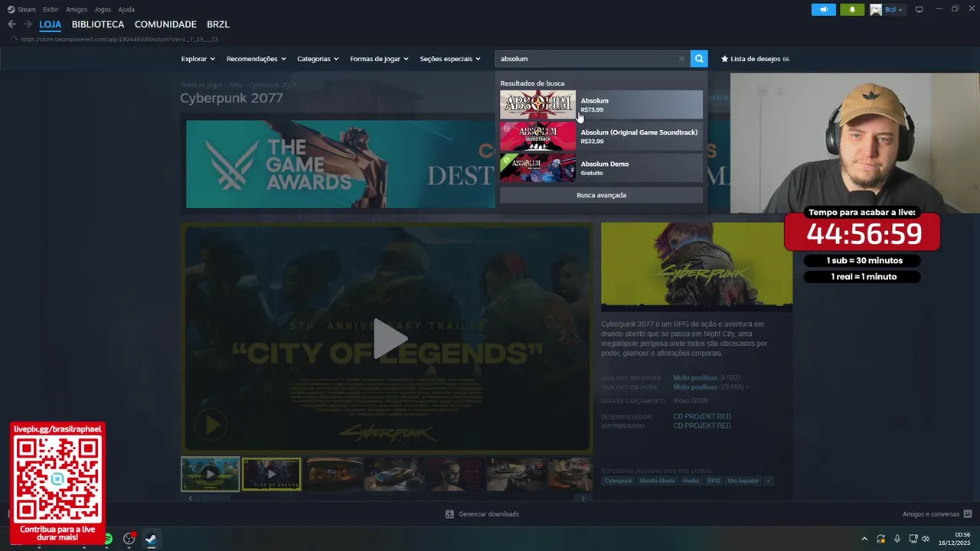Click the Cyberpunk tag
Viewport: 980px width, 551px height.
click(x=619, y=481)
